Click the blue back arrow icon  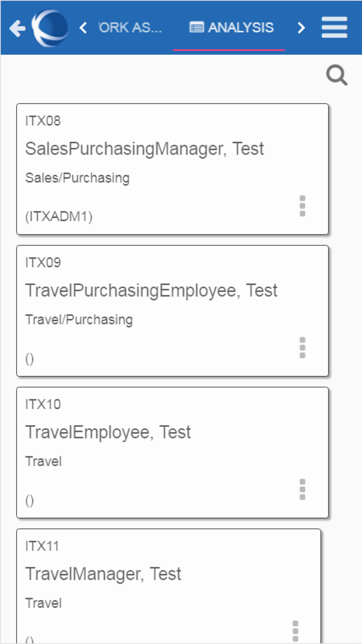[17, 28]
